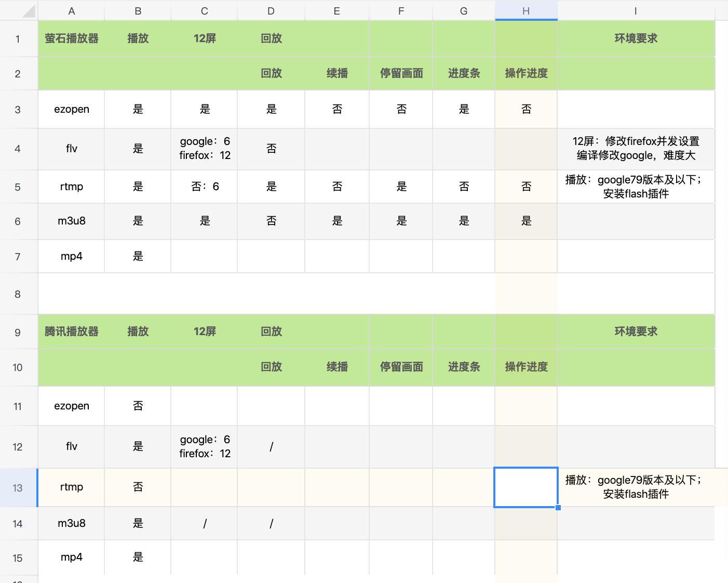Screen dimensions: 728x583
Task: Select column header D
Action: pos(271,11)
